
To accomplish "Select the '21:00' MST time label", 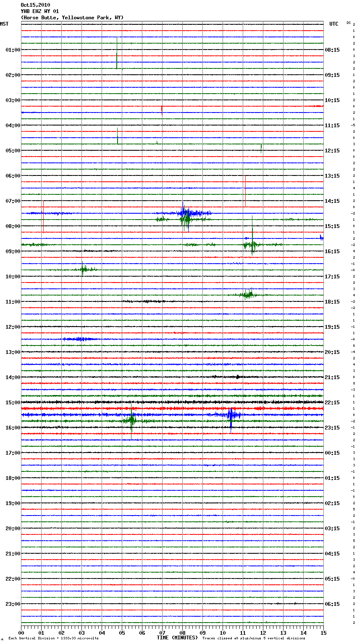I will coord(13,554).
